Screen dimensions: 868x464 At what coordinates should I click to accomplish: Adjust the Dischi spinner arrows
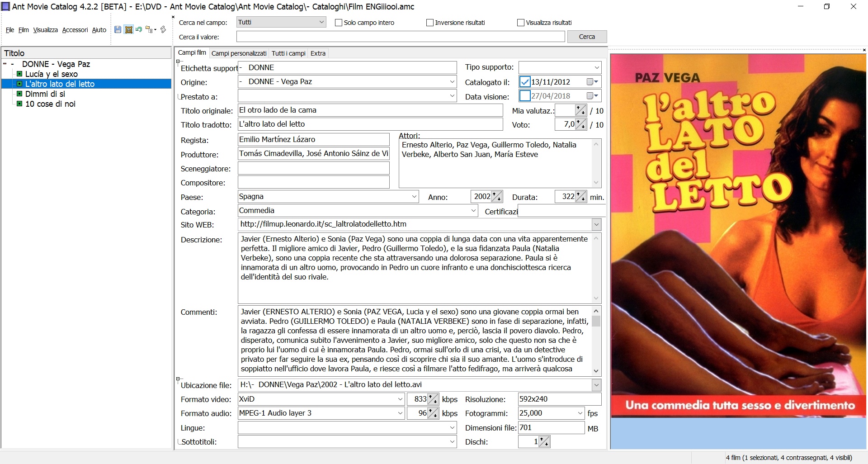point(544,442)
